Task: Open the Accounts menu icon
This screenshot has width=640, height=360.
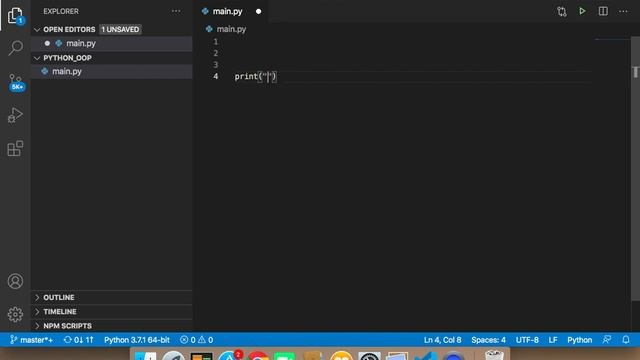Action: pyautogui.click(x=15, y=281)
